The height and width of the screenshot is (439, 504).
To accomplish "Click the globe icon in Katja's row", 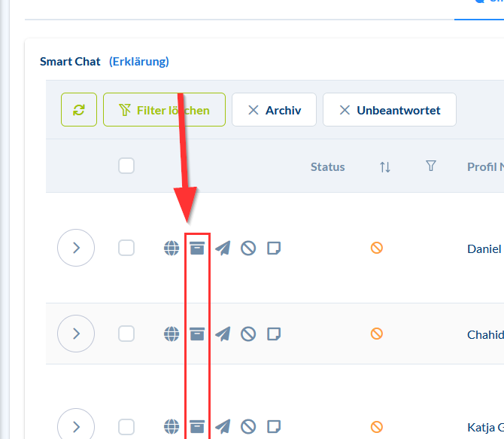I will click(172, 426).
